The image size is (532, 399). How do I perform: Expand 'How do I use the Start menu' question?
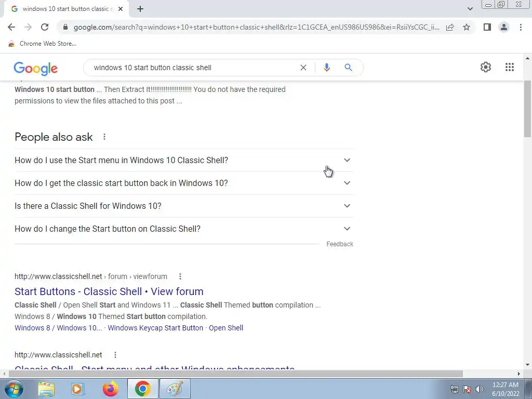[x=183, y=160]
